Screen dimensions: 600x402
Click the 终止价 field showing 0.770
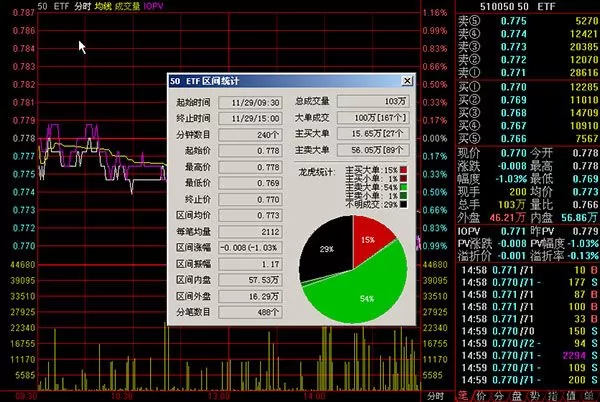click(250, 199)
